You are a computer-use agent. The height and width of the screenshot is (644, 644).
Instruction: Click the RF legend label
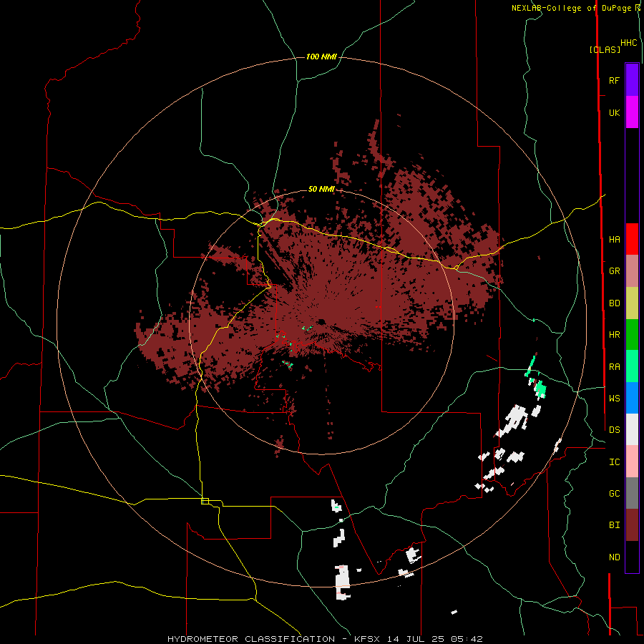(614, 80)
